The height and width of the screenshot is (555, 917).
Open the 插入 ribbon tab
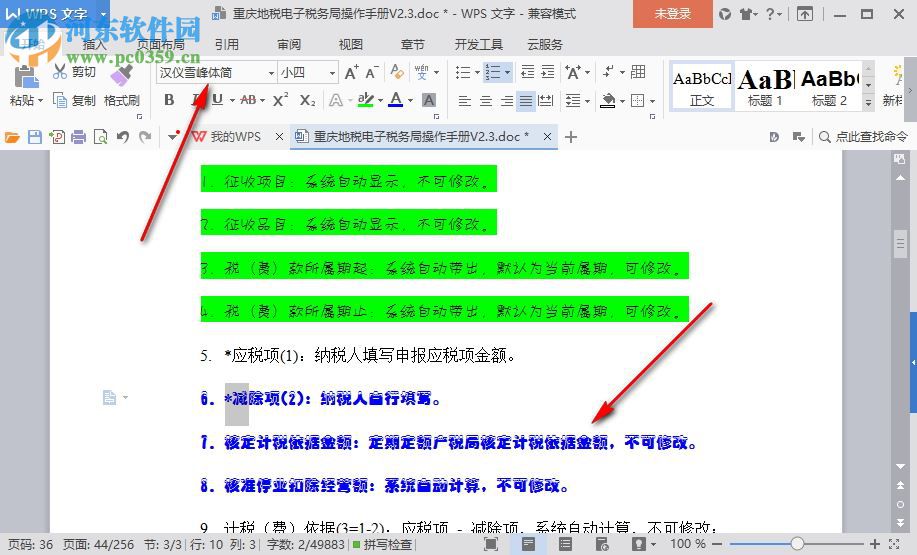pos(95,44)
